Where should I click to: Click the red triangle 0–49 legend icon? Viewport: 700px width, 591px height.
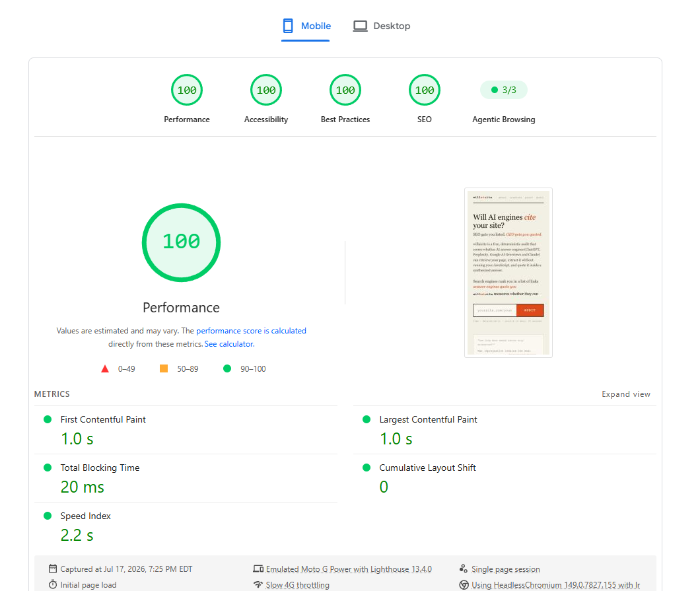click(105, 368)
